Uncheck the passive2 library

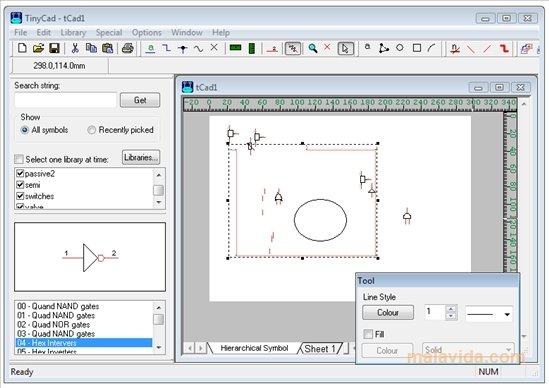coord(20,173)
